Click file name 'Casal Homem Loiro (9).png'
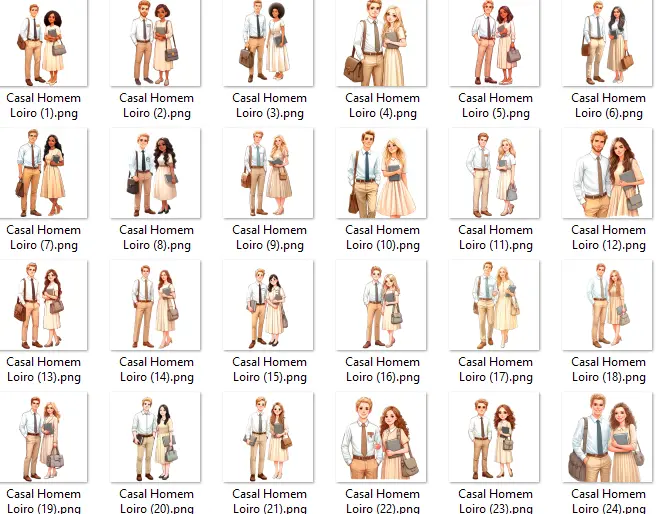 [x=269, y=237]
